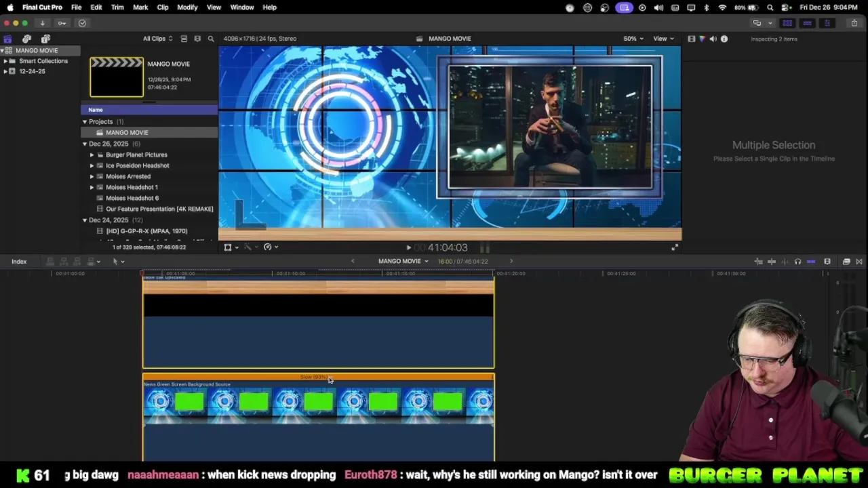Open the Select tool popup in timeline

click(x=118, y=262)
